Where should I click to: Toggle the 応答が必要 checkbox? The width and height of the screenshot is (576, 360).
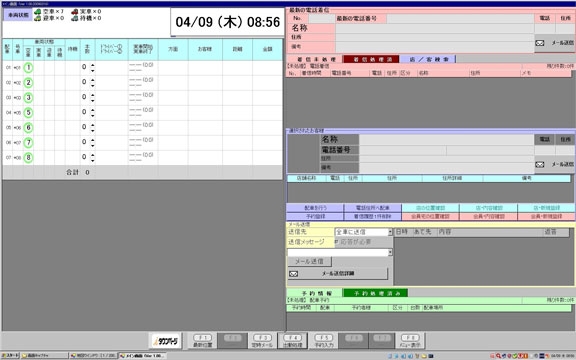pyautogui.click(x=337, y=242)
